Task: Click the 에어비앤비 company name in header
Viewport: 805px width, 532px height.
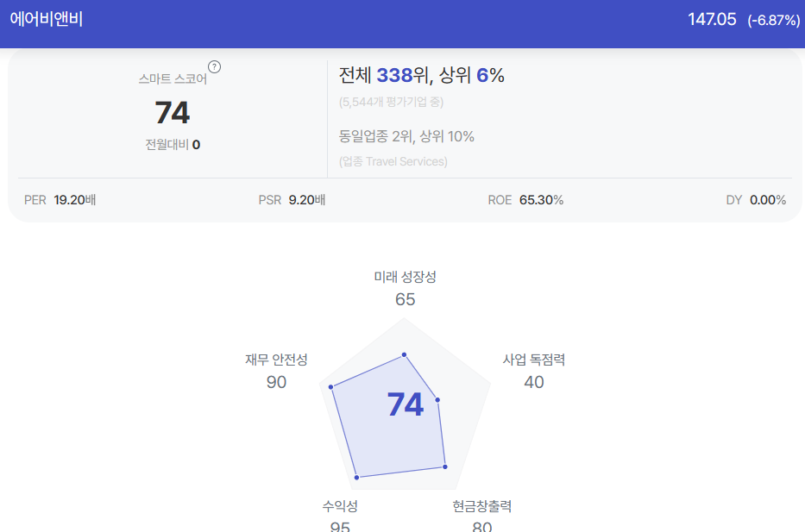Action: (x=47, y=19)
